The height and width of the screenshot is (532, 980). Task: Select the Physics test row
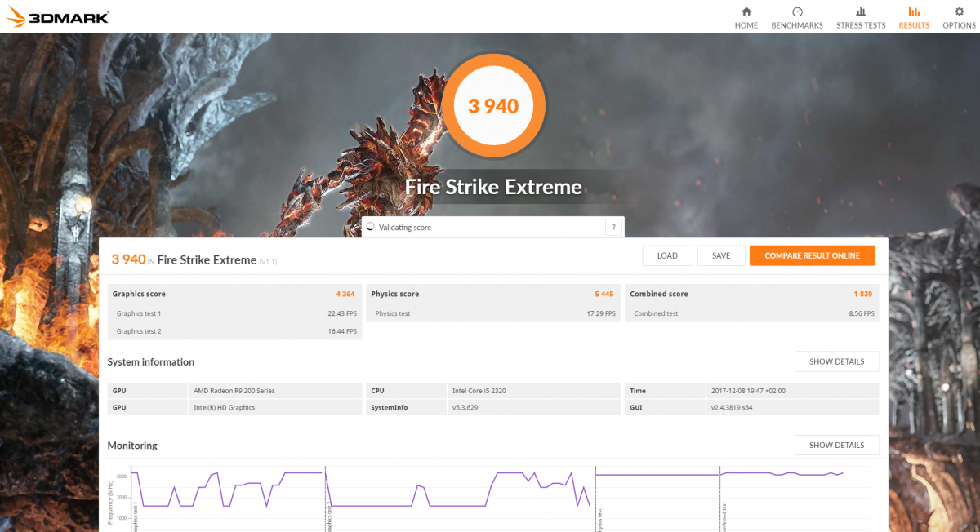(x=493, y=313)
